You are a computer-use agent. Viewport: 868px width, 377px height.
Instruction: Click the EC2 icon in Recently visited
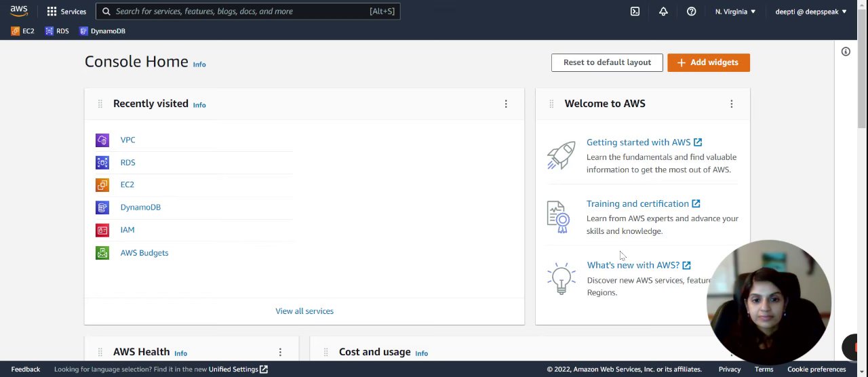click(x=102, y=185)
